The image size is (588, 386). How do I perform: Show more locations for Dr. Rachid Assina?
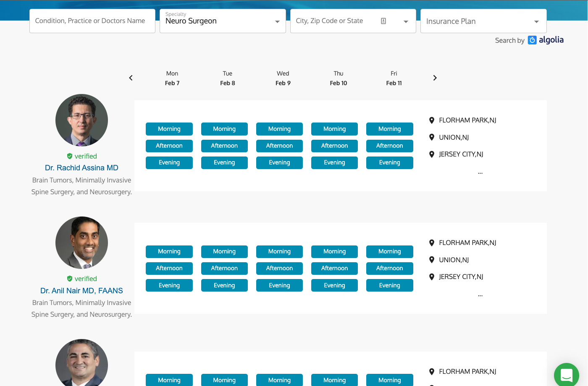(x=480, y=172)
